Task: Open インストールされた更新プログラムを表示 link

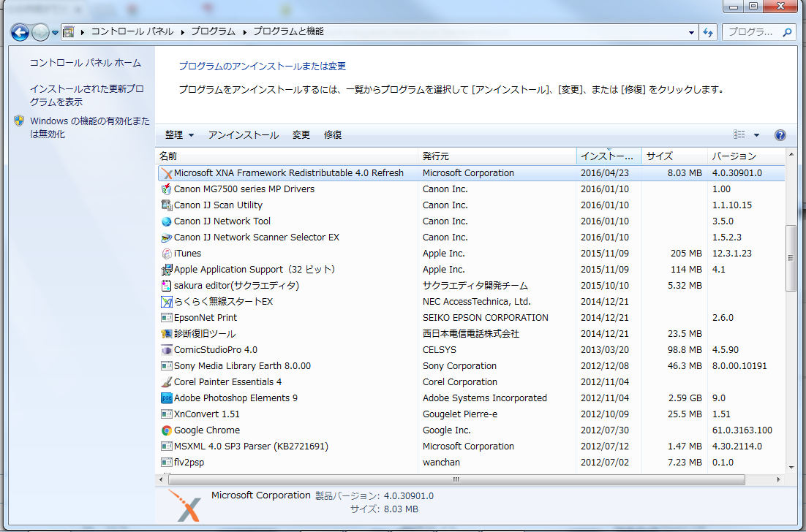Action: tap(87, 95)
